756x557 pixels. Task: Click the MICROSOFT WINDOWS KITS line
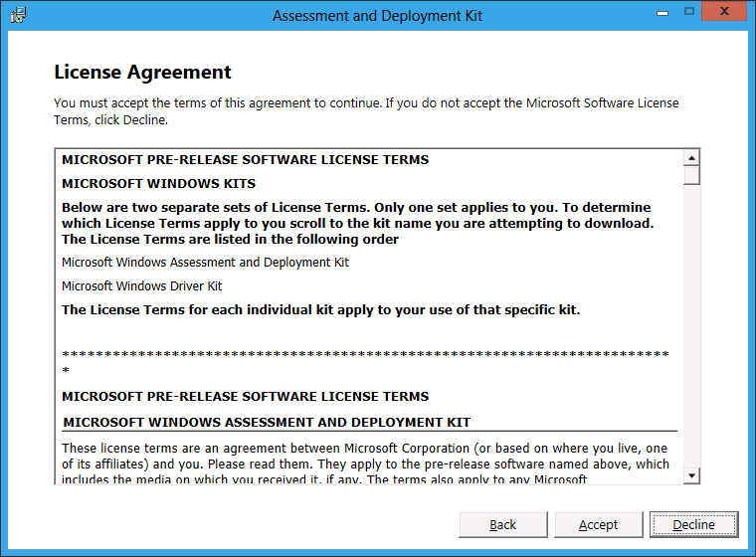159,183
